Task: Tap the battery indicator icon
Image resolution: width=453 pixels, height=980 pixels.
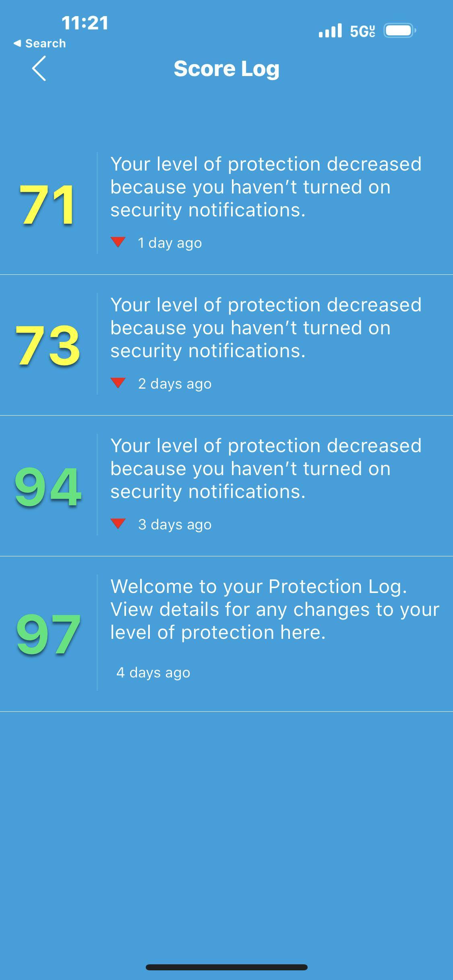Action: (399, 31)
